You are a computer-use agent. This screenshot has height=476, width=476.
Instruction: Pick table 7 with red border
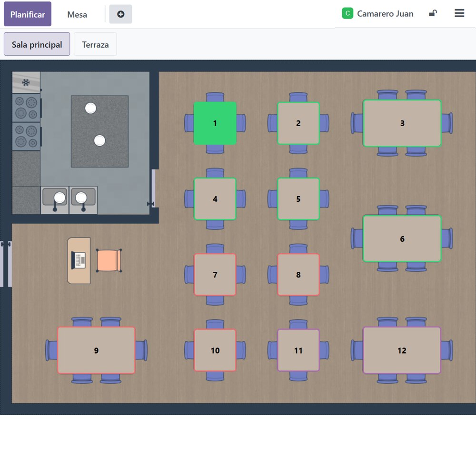(215, 275)
